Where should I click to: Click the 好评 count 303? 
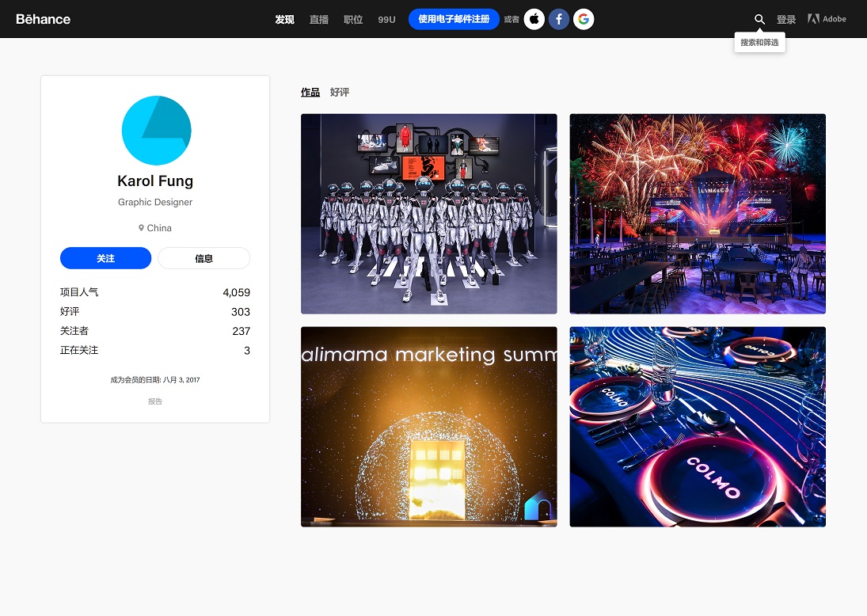(x=241, y=312)
